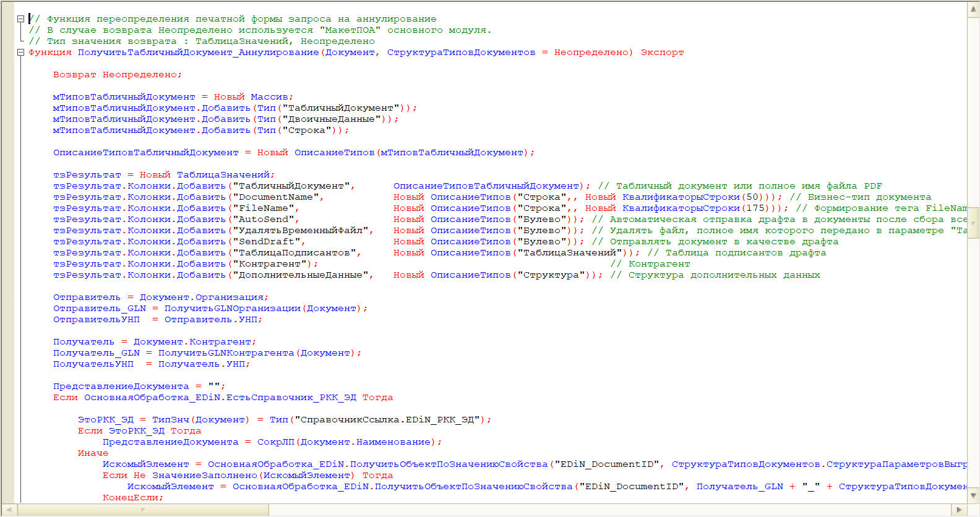Collapse the ПолучитьТабличныйДокумент_Аннулирование function fold marker

[x=20, y=53]
